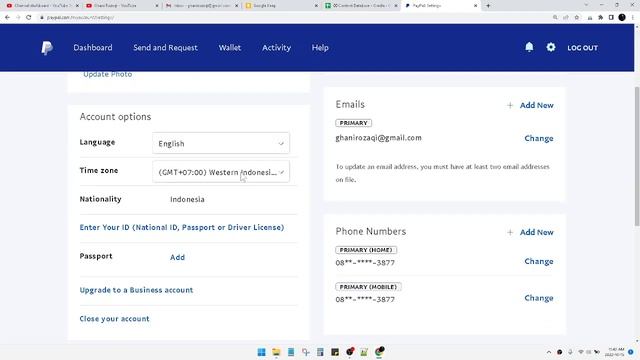Click Enter Your ID link

tap(182, 227)
